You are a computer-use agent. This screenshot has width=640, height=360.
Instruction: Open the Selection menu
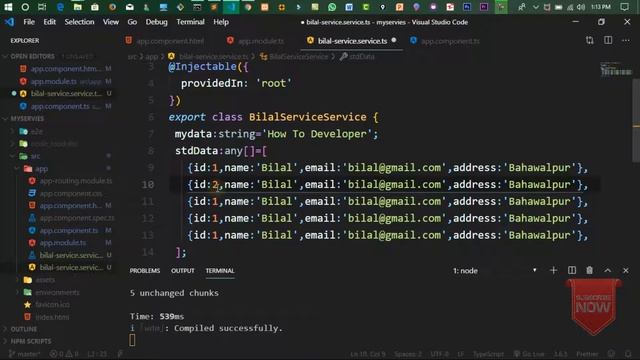coord(79,22)
